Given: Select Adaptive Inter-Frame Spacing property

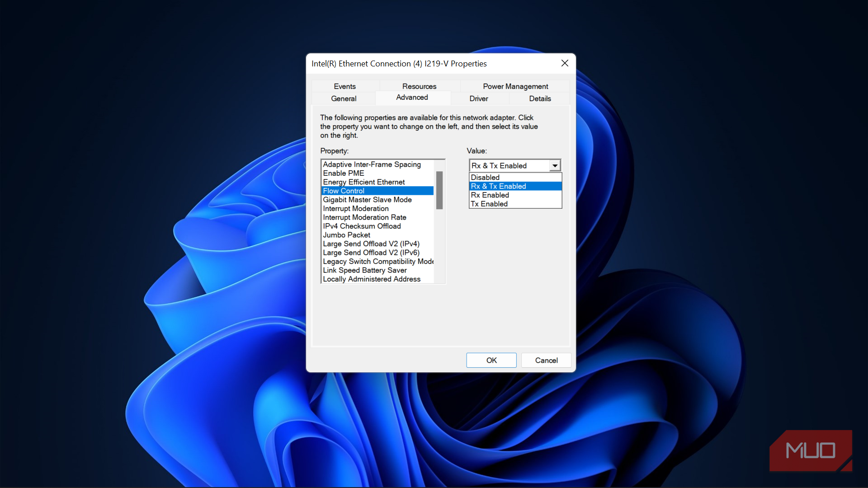Looking at the screenshot, I should pyautogui.click(x=377, y=164).
